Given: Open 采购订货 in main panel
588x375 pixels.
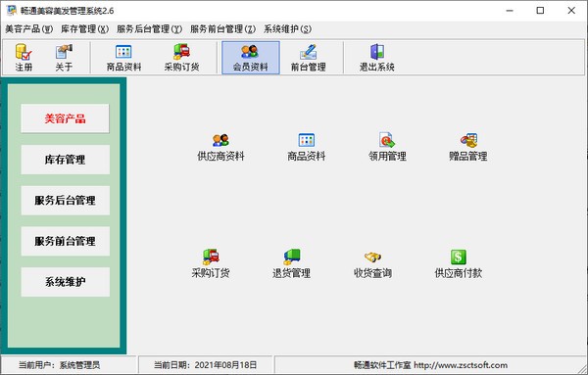Looking at the screenshot, I should [211, 264].
